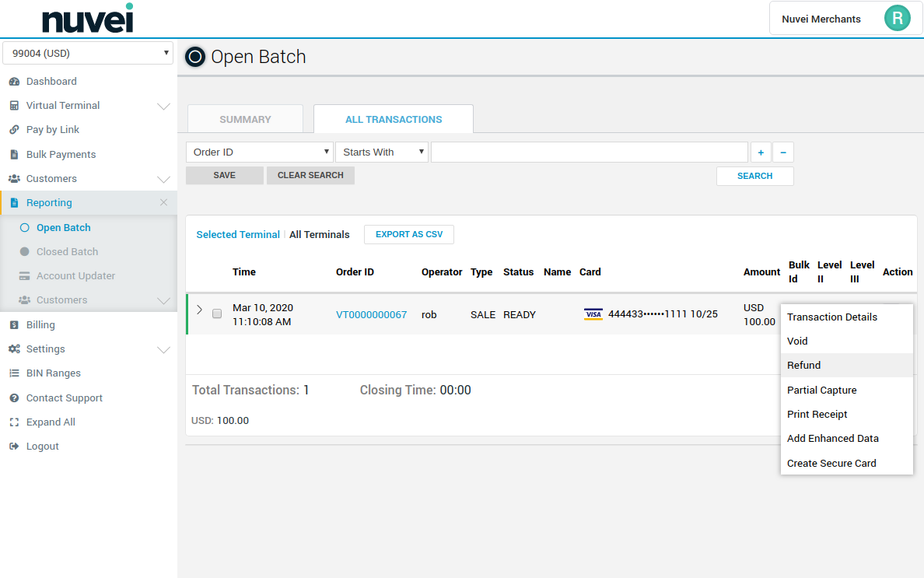Choose Refund from action menu
Screen dimensions: 924x578
(847, 366)
